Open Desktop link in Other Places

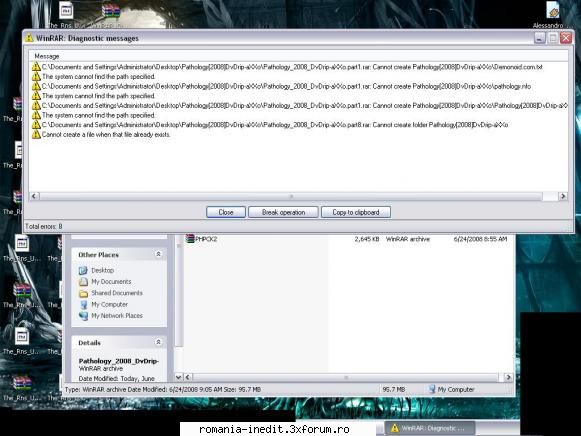click(103, 270)
